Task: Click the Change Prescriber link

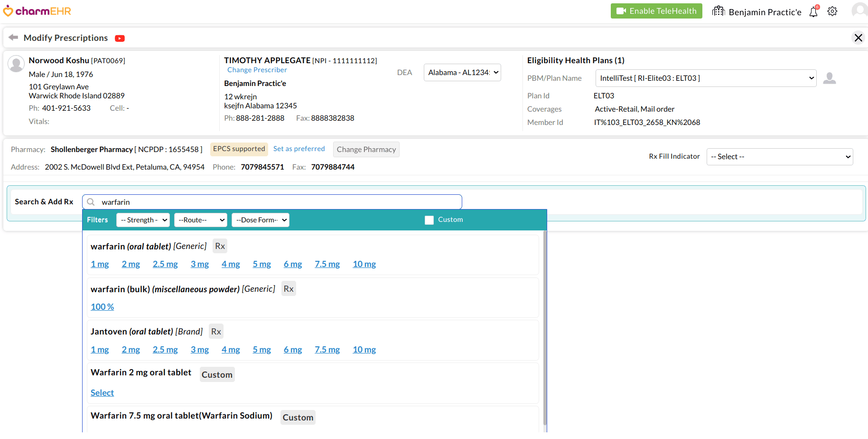Action: coord(257,70)
